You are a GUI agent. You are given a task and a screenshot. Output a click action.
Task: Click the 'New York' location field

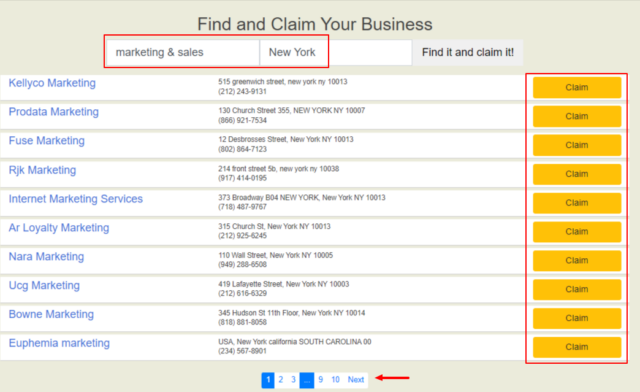pyautogui.click(x=336, y=52)
